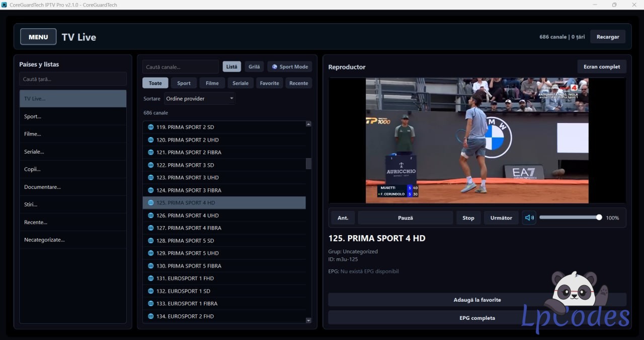Select Copii... category in sidebar
The image size is (644, 340).
(x=73, y=169)
